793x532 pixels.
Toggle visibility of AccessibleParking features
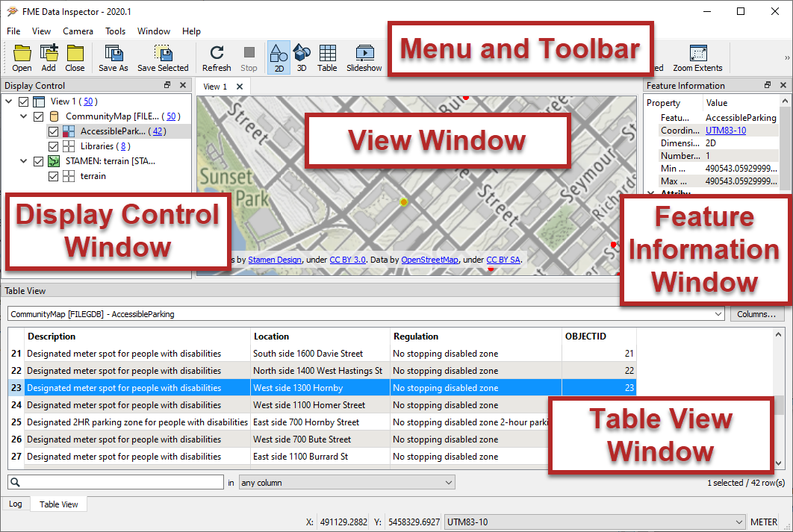pyautogui.click(x=54, y=131)
